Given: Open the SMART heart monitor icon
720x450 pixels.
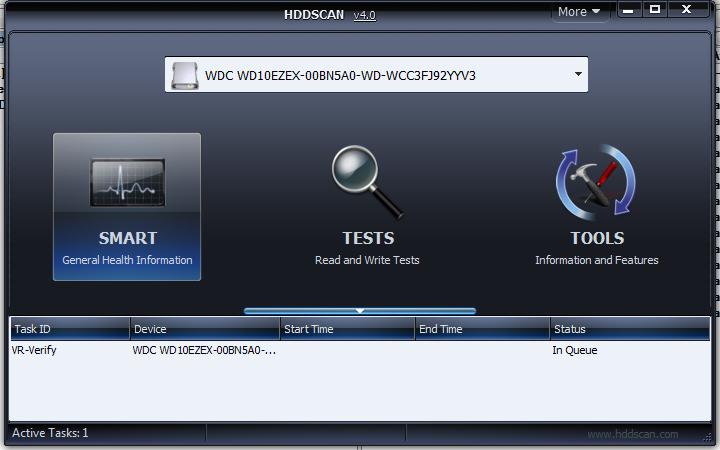Looking at the screenshot, I should pyautogui.click(x=127, y=183).
